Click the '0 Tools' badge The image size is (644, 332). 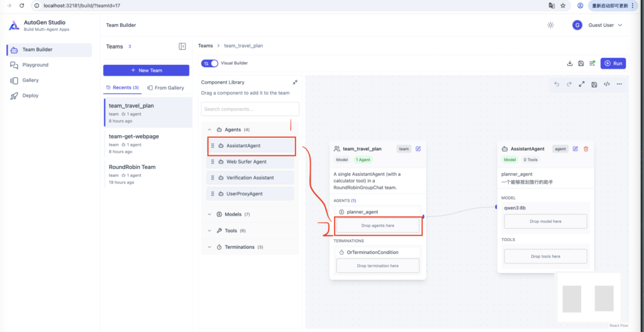530,160
